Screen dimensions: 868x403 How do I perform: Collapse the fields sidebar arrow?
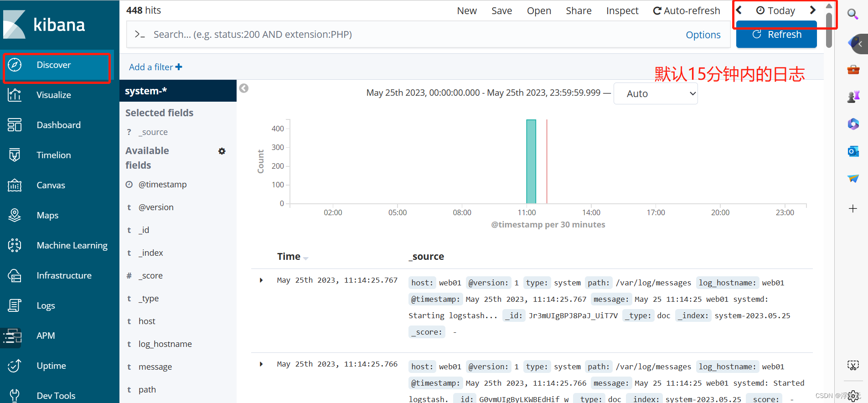[x=244, y=88]
